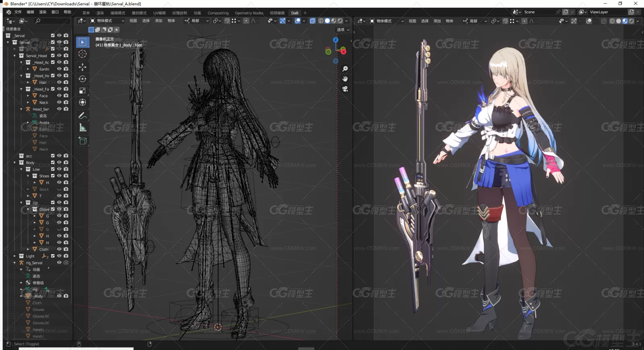Expand the Cloth object row
The image size is (644, 350).
tap(28, 249)
